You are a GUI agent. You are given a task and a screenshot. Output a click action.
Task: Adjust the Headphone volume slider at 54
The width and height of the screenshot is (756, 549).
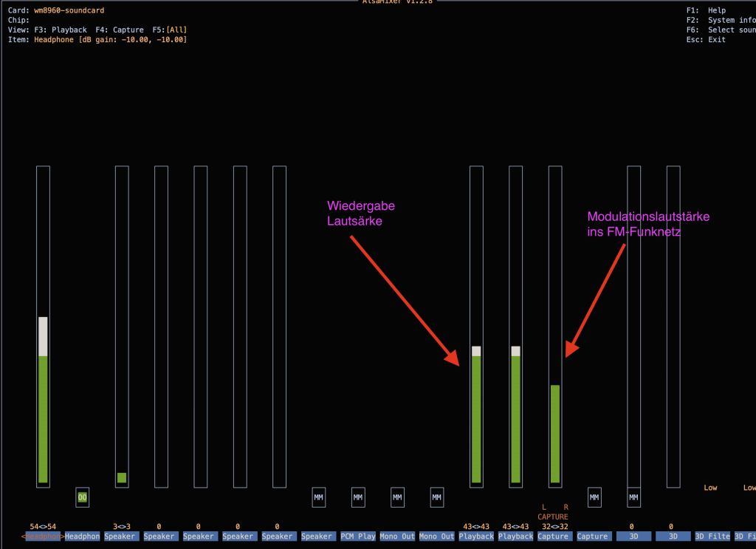click(x=43, y=327)
